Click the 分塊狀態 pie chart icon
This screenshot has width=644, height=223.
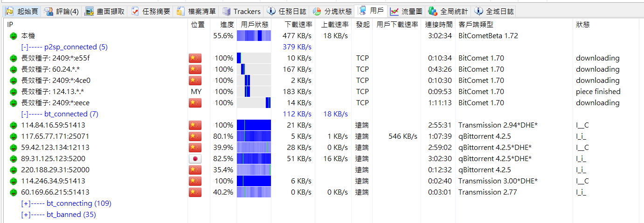pos(317,11)
